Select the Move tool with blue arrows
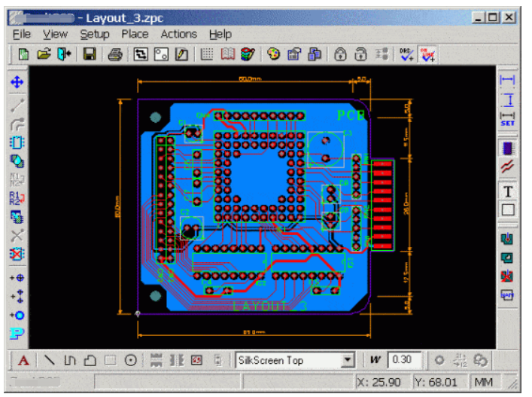The height and width of the screenshot is (397, 532). click(x=17, y=82)
